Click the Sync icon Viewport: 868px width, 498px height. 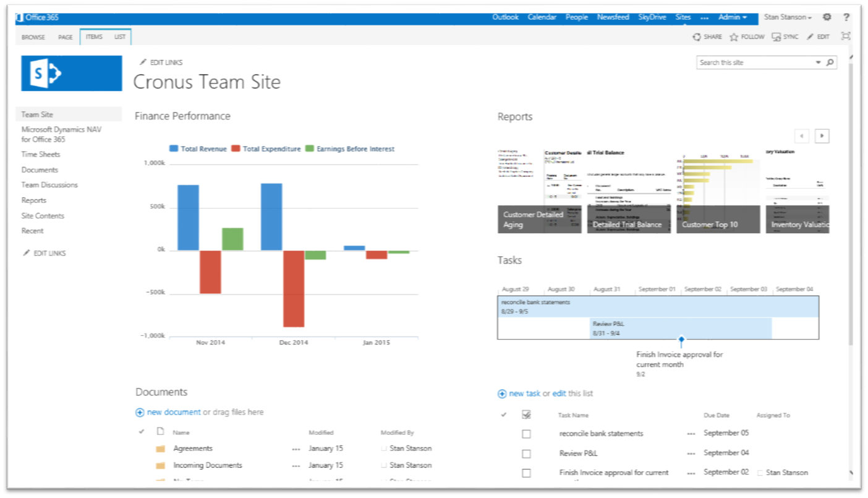(777, 37)
